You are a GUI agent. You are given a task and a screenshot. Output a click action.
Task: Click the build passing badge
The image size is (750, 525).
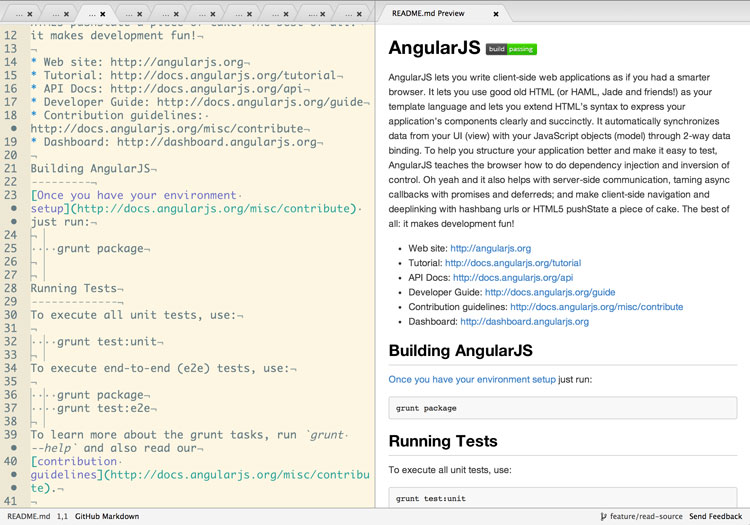(x=511, y=49)
